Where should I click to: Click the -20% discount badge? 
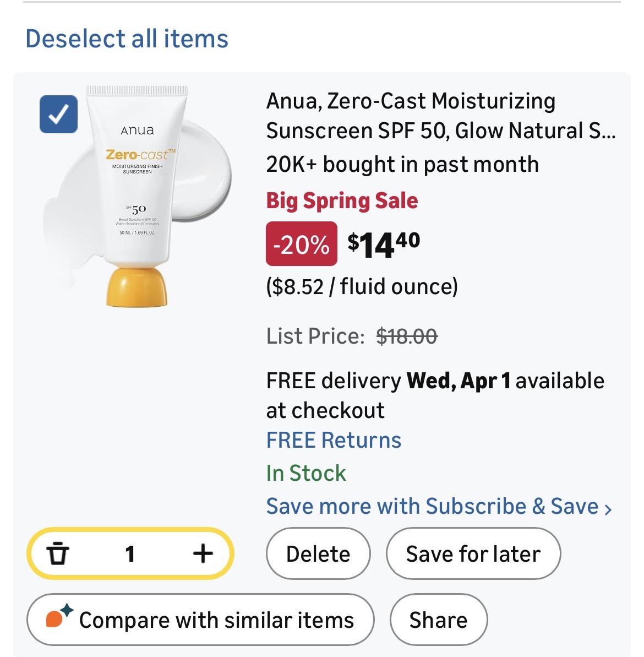pos(302,243)
